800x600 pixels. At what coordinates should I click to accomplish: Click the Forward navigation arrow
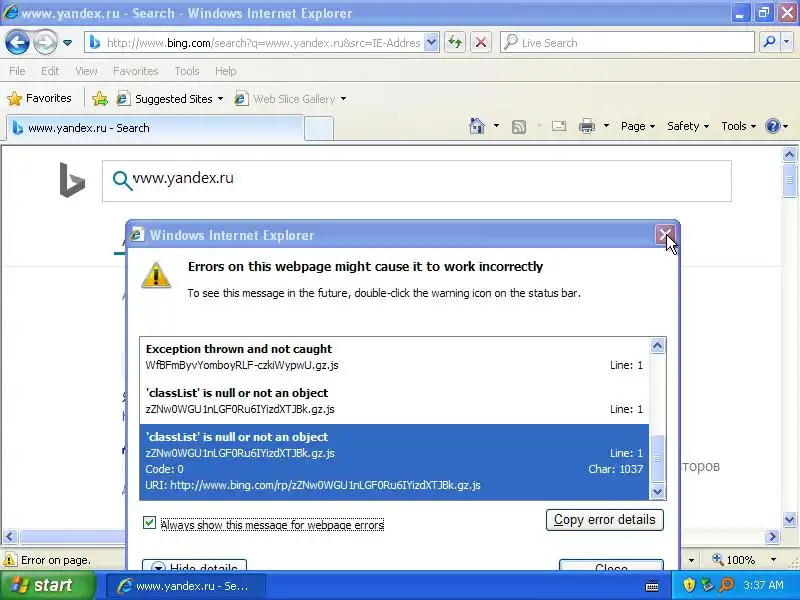point(45,42)
